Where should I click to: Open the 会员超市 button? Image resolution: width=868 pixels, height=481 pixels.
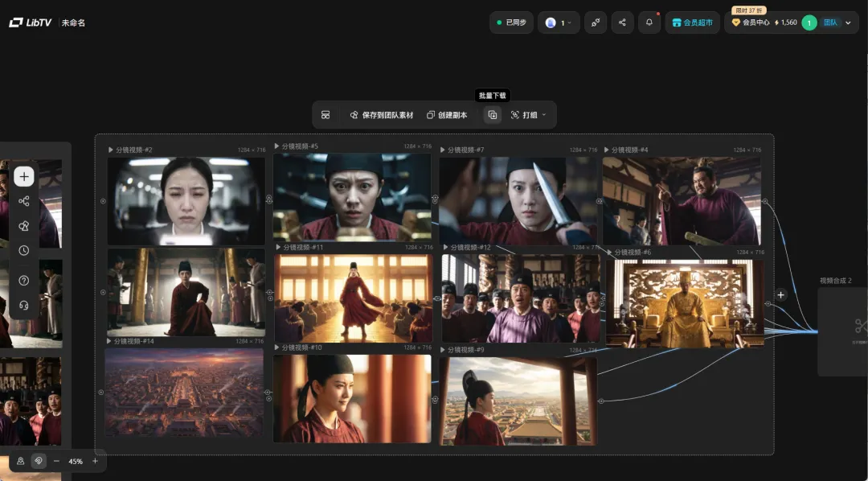(x=692, y=23)
